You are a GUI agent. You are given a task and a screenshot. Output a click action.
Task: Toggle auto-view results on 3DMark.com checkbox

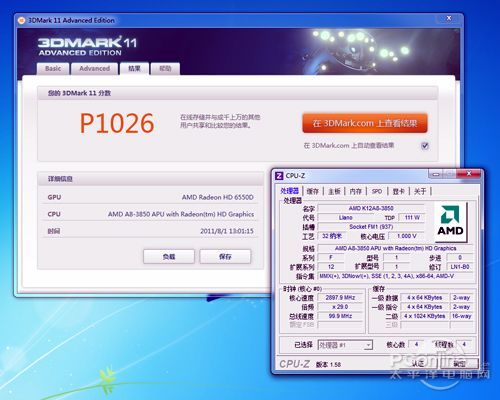coord(425,146)
